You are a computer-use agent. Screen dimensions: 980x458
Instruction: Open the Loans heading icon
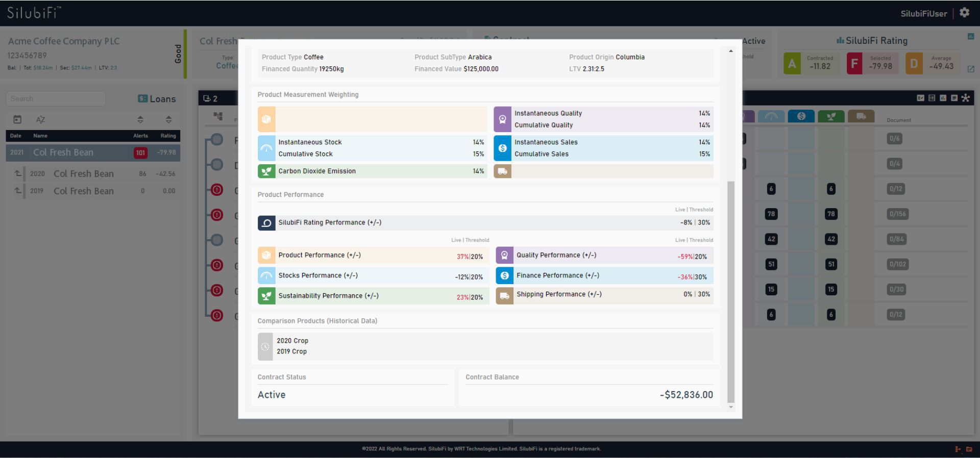click(143, 99)
